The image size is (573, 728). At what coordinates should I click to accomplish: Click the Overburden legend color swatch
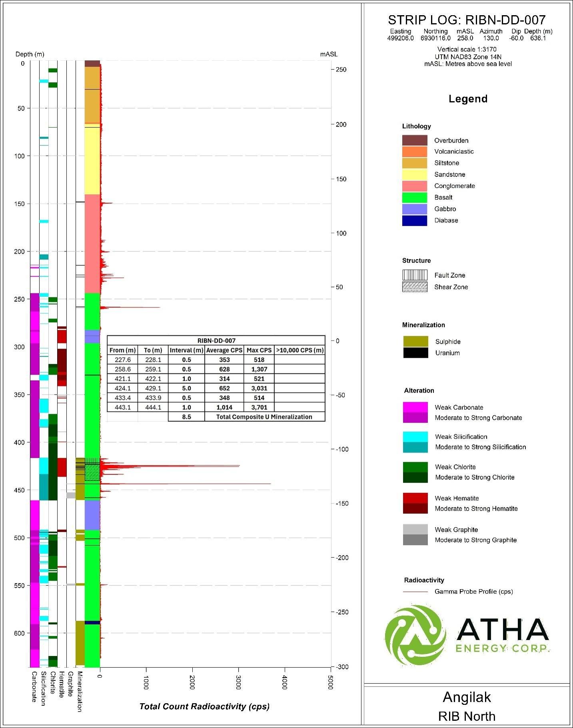pos(415,140)
